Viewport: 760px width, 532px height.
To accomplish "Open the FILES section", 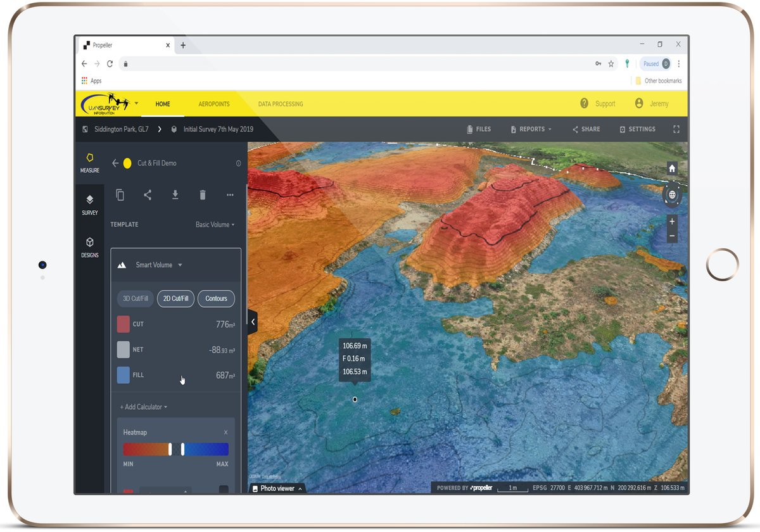I will click(x=479, y=129).
